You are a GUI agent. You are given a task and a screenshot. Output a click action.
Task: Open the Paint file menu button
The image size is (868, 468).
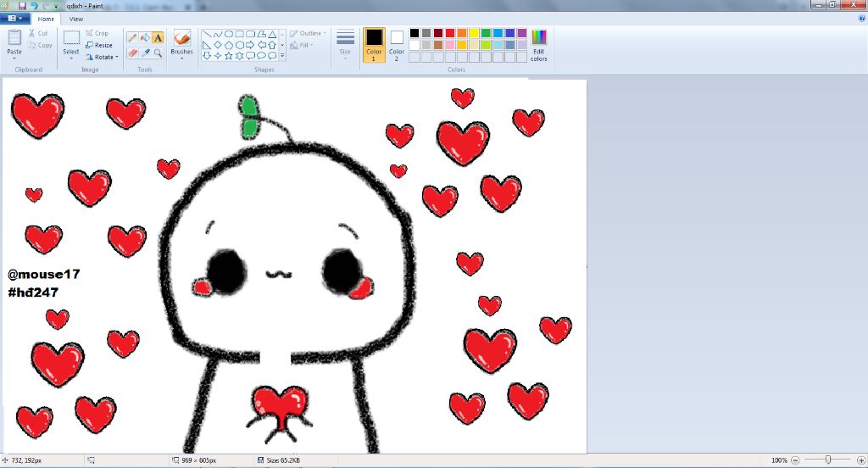(x=15, y=19)
